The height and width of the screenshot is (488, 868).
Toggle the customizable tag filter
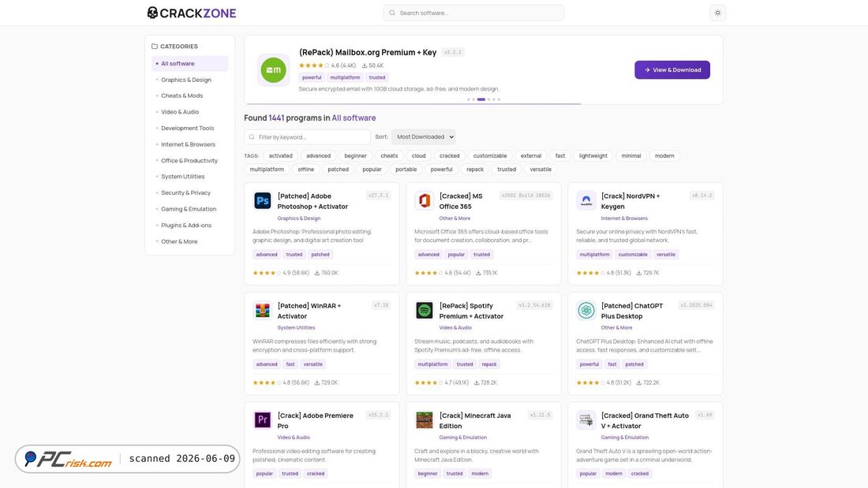(490, 156)
